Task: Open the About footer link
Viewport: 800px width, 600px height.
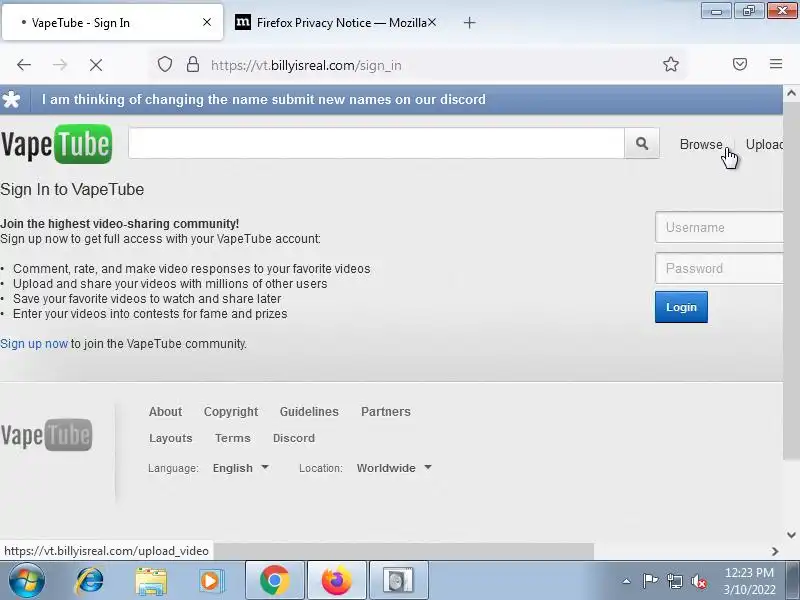Action: 165,412
